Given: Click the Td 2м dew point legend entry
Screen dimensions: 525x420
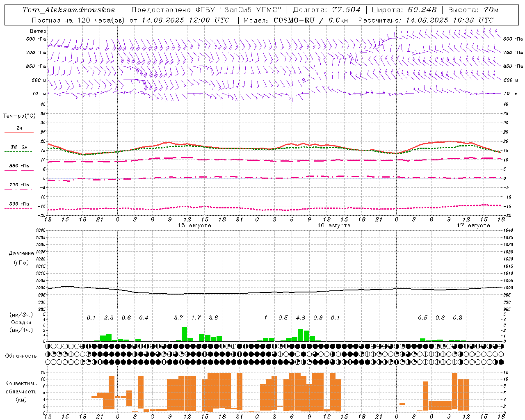Looking at the screenshot, I should [19, 147].
